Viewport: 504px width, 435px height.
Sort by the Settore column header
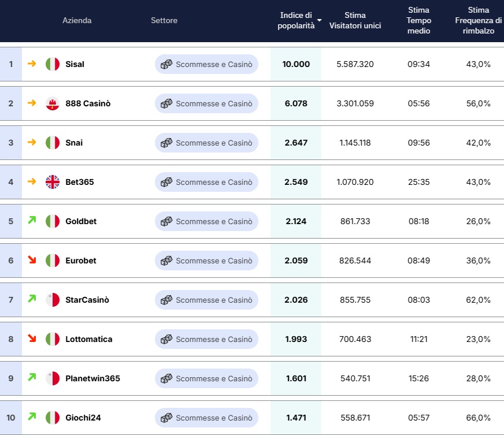click(164, 20)
